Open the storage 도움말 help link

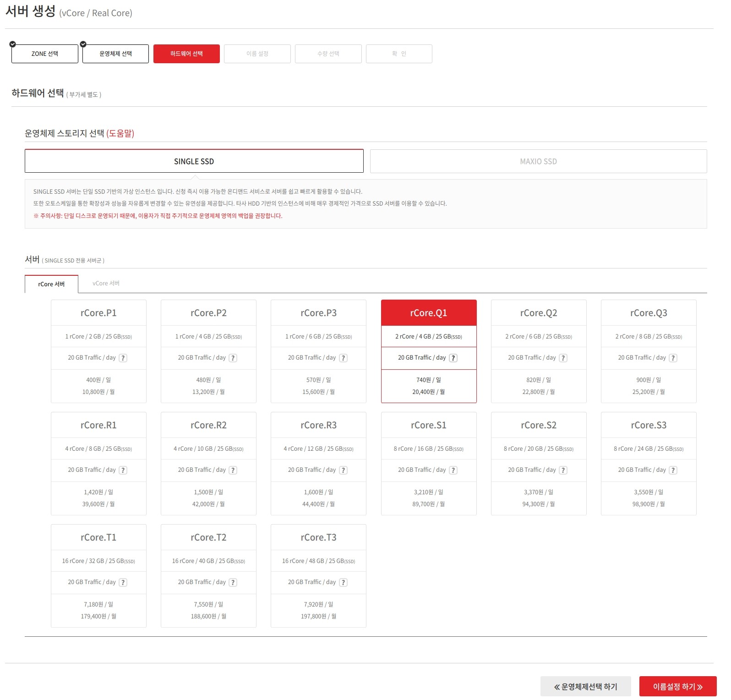click(120, 133)
